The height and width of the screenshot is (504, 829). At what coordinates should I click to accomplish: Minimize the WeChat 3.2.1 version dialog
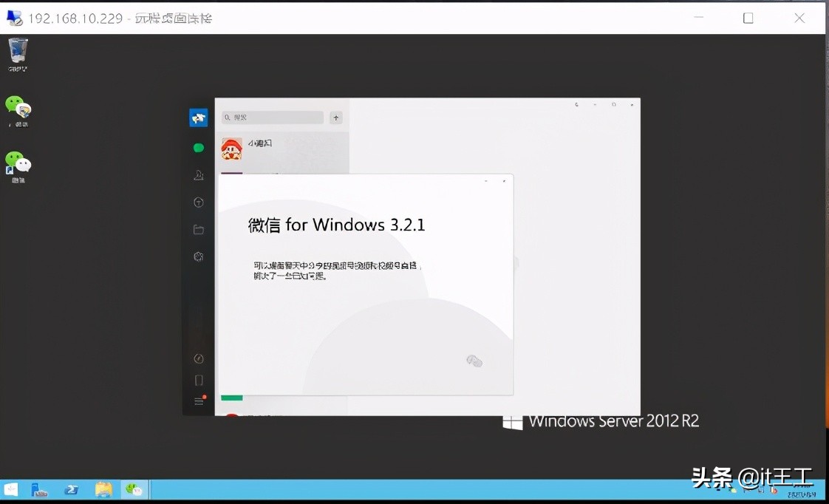tap(486, 181)
